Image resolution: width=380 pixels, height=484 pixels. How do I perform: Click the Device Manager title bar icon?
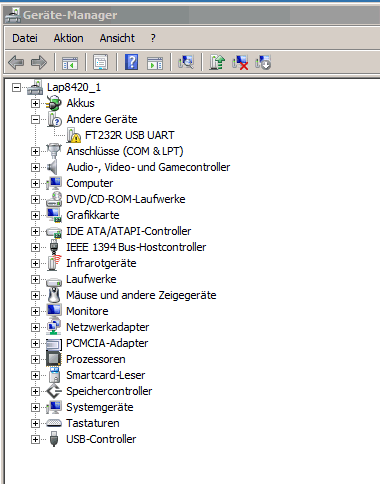(13, 15)
